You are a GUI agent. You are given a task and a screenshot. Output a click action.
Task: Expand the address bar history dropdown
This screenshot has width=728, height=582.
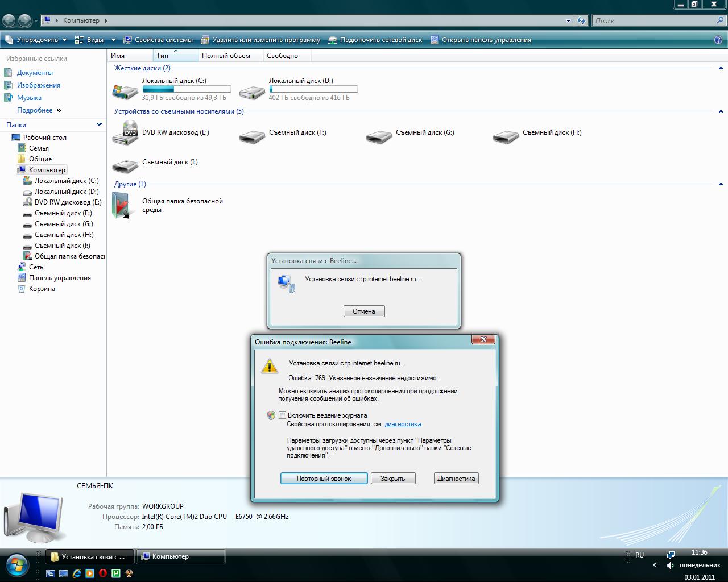click(569, 20)
